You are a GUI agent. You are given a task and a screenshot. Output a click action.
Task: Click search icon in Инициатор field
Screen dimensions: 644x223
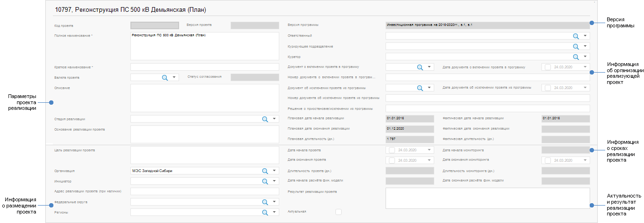tap(265, 181)
